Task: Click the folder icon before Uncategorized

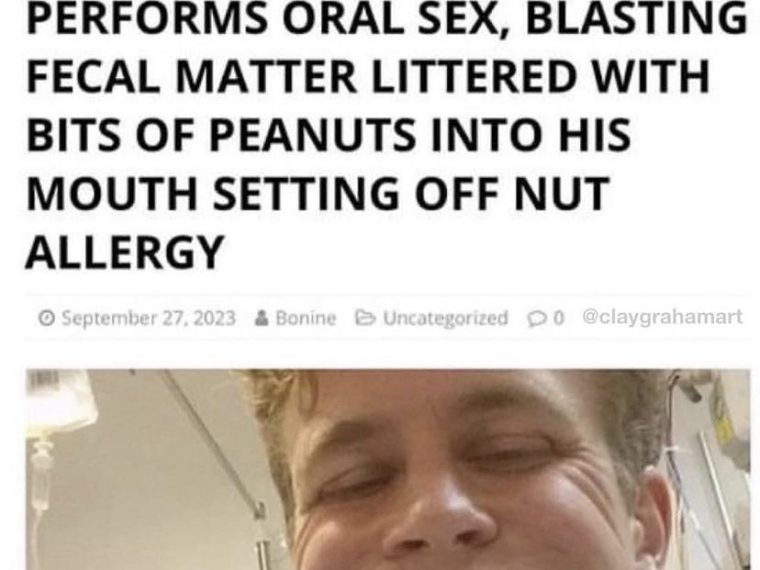Action: pyautogui.click(x=365, y=317)
